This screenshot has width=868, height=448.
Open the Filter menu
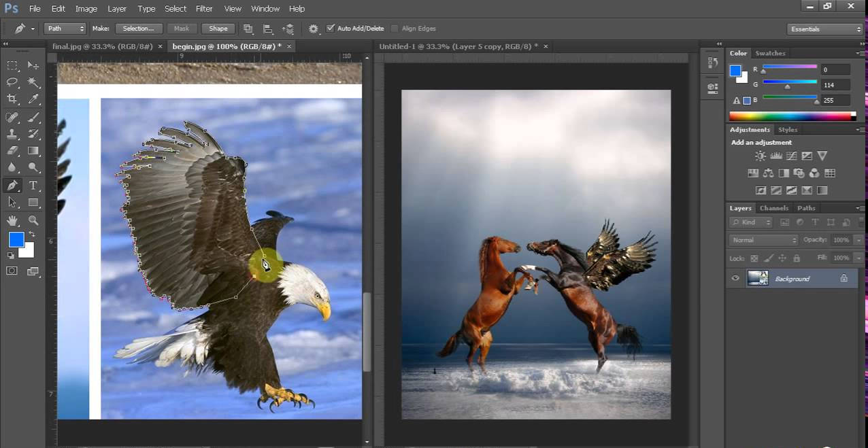click(203, 8)
